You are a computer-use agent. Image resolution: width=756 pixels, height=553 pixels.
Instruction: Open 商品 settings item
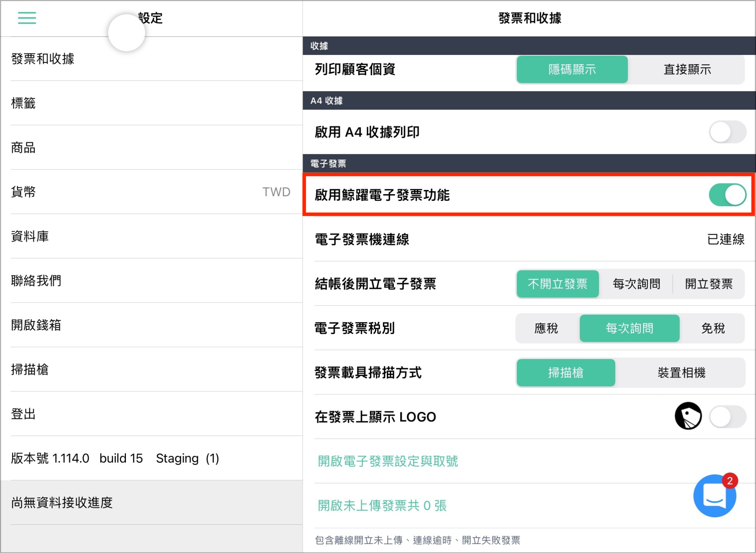[x=151, y=148]
